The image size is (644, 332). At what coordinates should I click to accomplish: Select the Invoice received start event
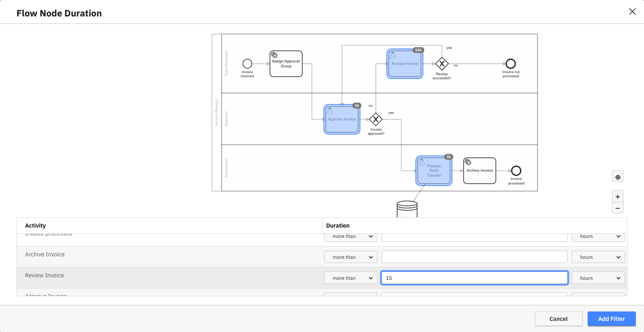247,64
